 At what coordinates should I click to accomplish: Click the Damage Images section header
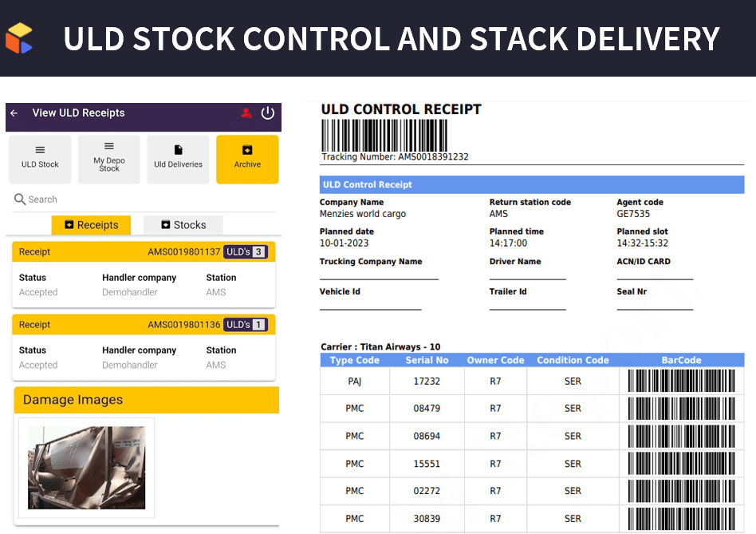pyautogui.click(x=147, y=400)
